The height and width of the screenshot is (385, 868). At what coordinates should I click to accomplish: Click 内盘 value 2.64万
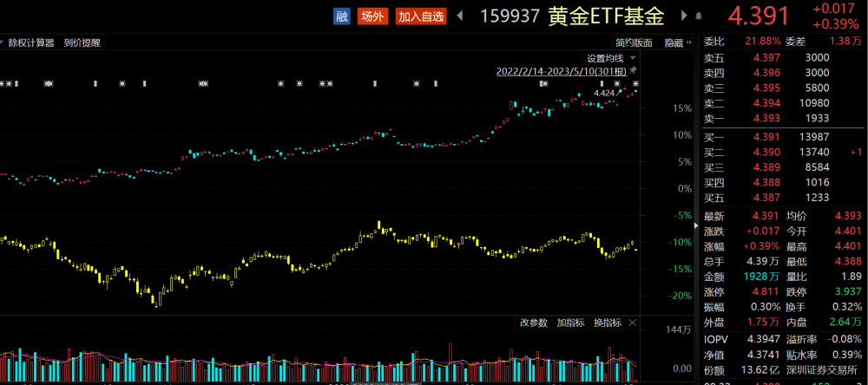[845, 322]
